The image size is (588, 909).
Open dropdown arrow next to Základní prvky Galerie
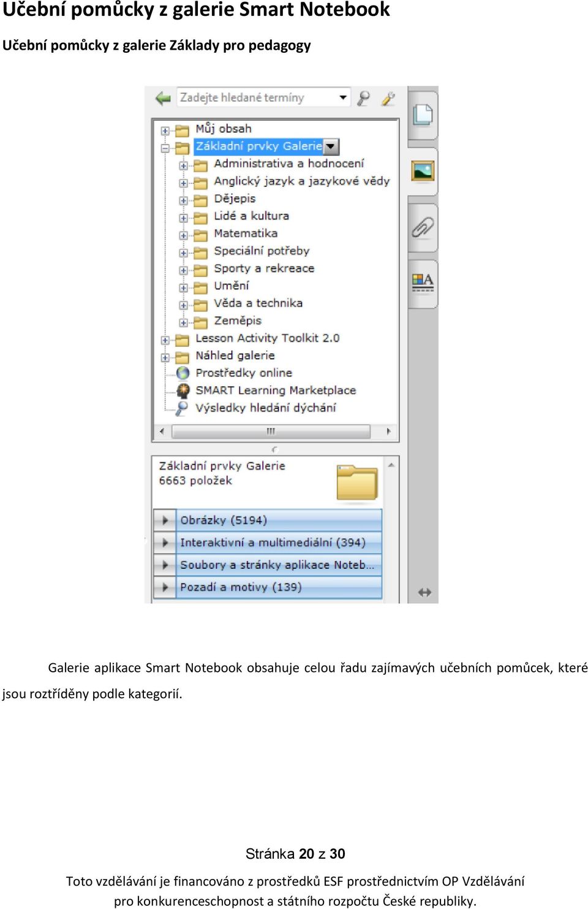(331, 146)
